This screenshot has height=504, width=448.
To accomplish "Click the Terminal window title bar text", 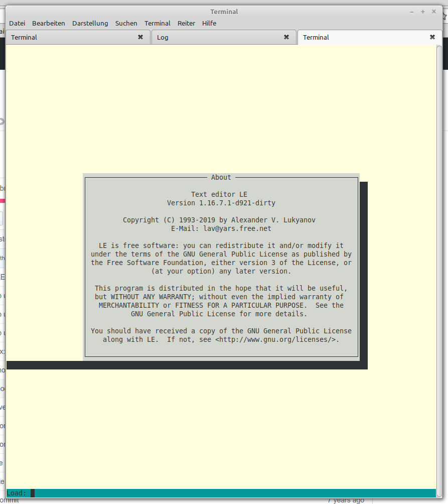I will click(224, 12).
